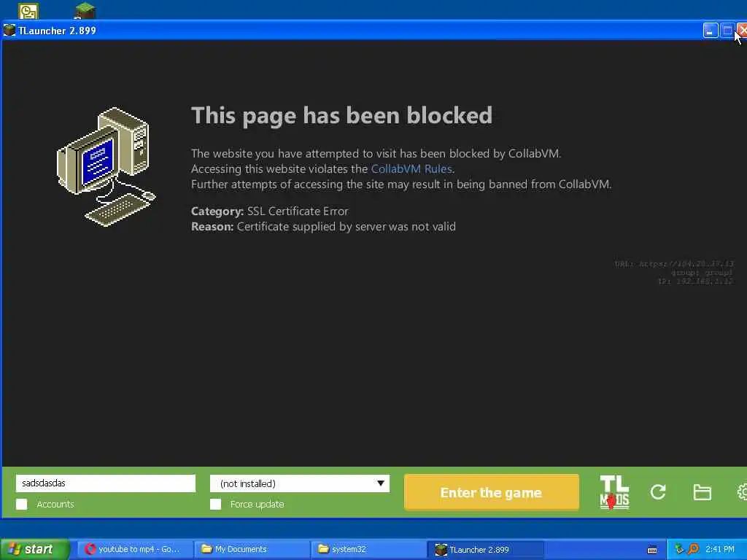Image resolution: width=747 pixels, height=560 pixels.
Task: Click the TLauncher title bar icon
Action: [9, 31]
